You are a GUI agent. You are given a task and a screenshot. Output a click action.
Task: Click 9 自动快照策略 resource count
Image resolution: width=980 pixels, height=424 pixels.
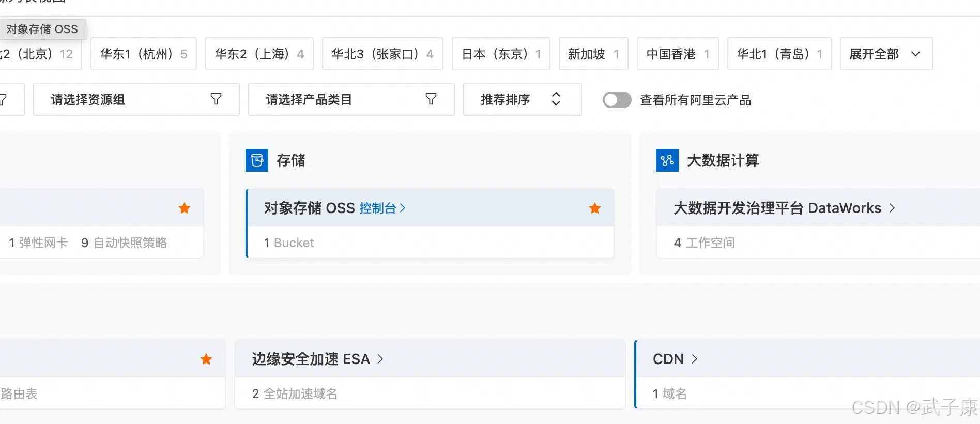tap(124, 243)
